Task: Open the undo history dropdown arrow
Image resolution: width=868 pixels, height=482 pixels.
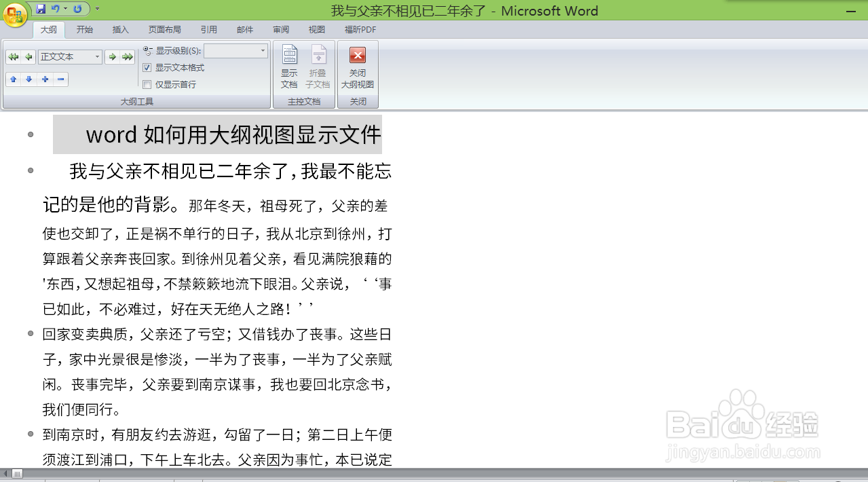Action: tap(65, 9)
